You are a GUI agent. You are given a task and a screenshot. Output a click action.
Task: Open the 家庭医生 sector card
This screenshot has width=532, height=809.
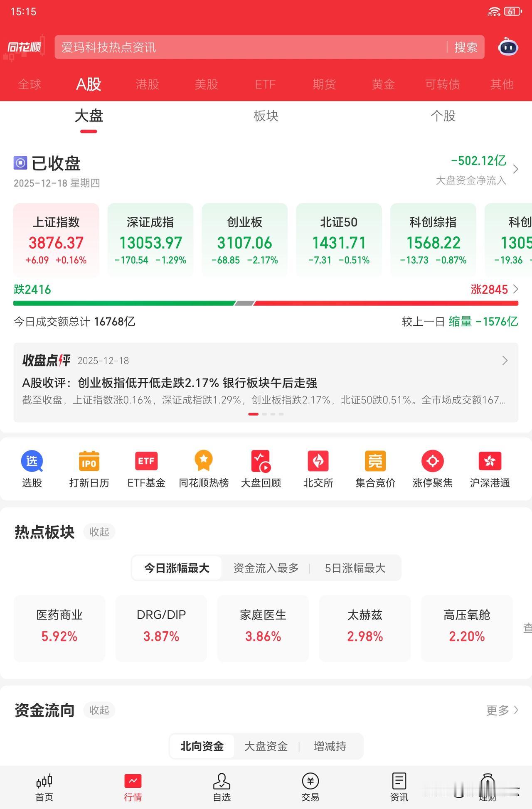coord(263,628)
